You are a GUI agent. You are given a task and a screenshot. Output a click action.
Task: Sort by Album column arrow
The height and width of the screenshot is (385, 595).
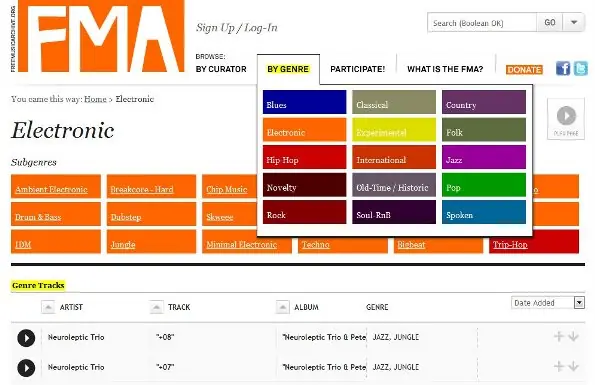tap(282, 307)
